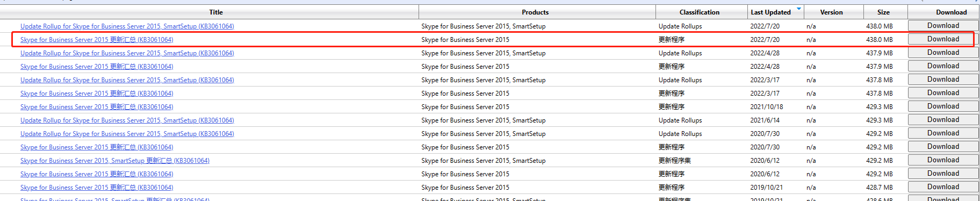
Task: Download the 2021/10/18 update package
Action: click(x=943, y=106)
